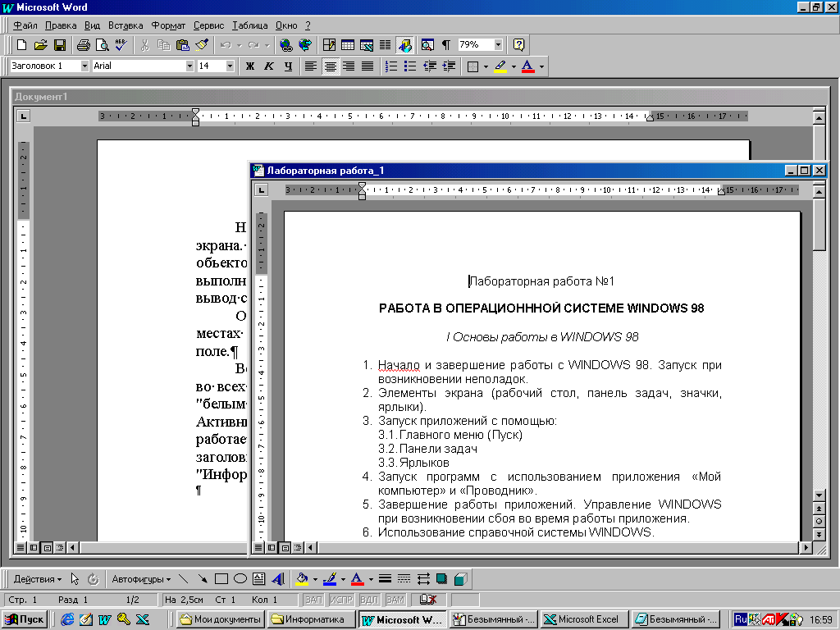Select the Oval drawing tool
This screenshot has width=840, height=630.
(240, 578)
